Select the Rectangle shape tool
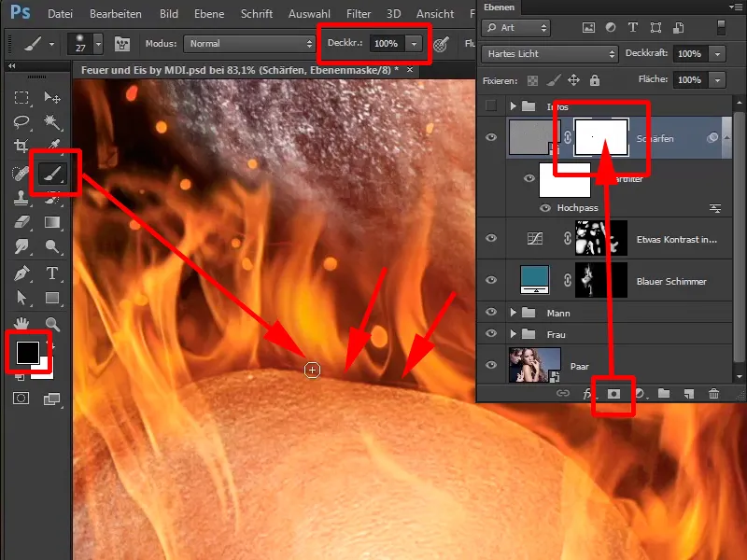Image resolution: width=747 pixels, height=560 pixels. pos(52,298)
